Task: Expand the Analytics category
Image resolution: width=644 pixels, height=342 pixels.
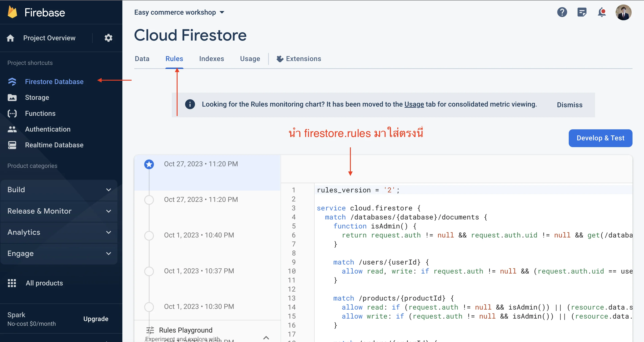Action: click(x=59, y=232)
